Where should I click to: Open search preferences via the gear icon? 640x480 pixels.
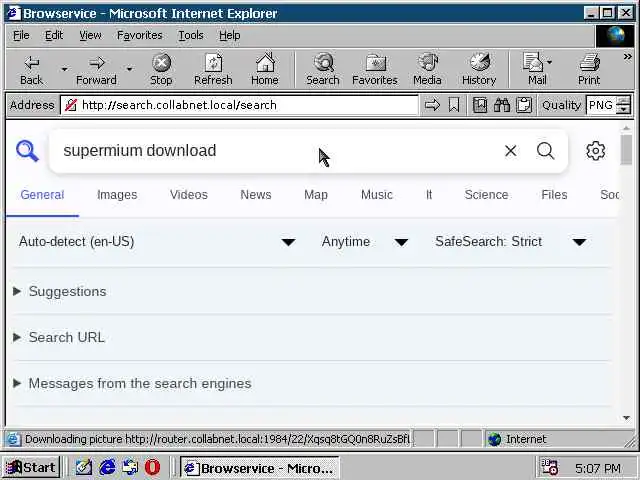[596, 151]
